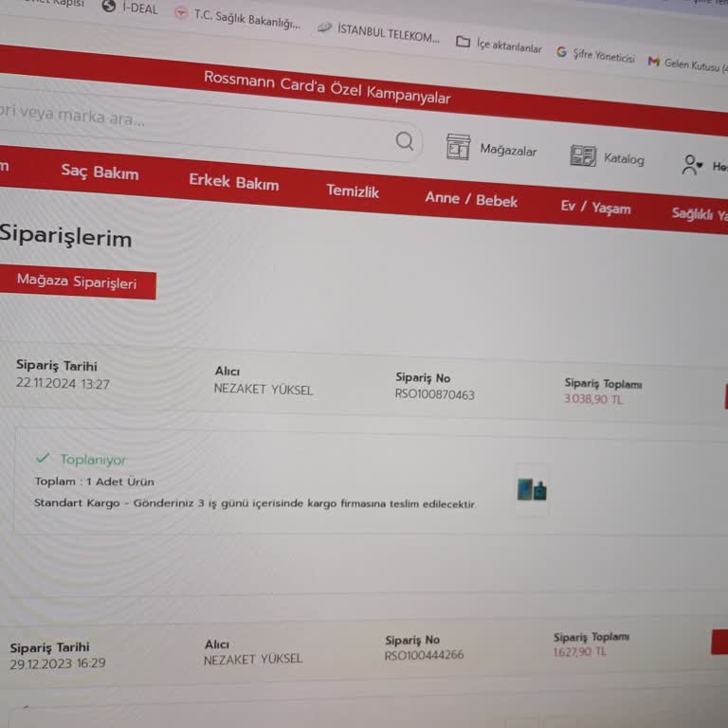
Task: Click order number RSO100444266
Action: (x=424, y=655)
